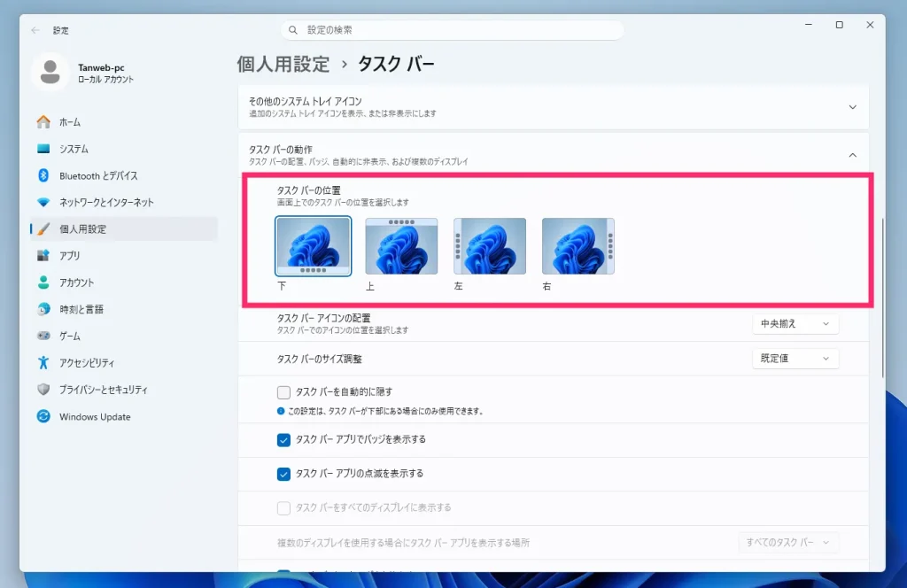This screenshot has height=588, width=907.
Task: Click the Tanweb-pc account name
Action: [101, 67]
